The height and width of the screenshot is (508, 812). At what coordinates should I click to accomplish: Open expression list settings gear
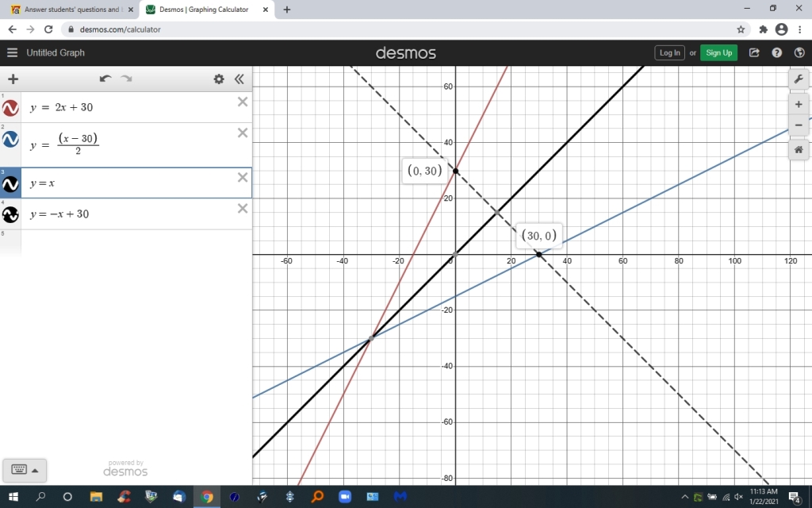219,79
